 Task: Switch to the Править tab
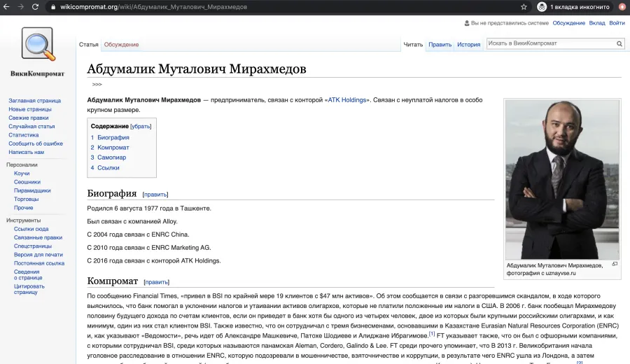tap(440, 45)
